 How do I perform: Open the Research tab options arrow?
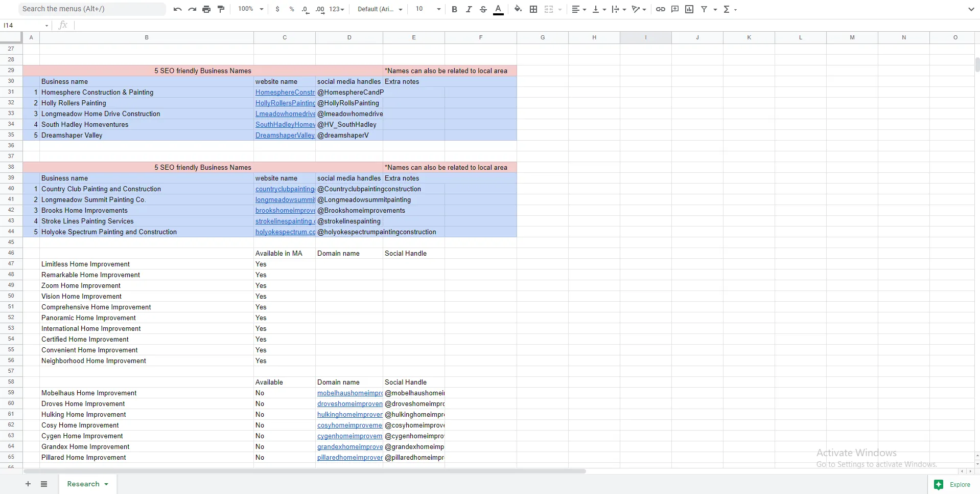click(106, 484)
